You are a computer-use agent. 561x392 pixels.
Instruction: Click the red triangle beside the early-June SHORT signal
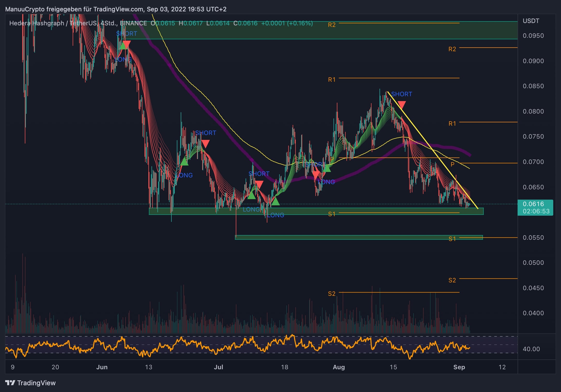tap(127, 44)
